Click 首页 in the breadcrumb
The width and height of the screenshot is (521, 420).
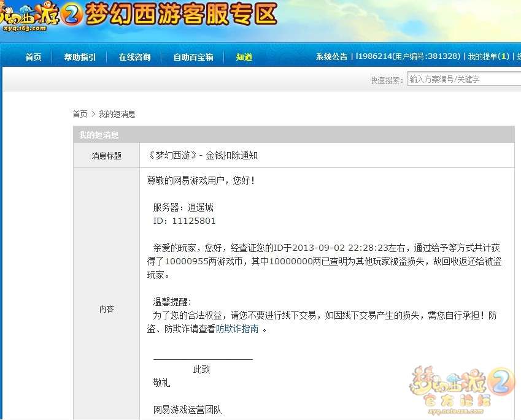click(80, 114)
